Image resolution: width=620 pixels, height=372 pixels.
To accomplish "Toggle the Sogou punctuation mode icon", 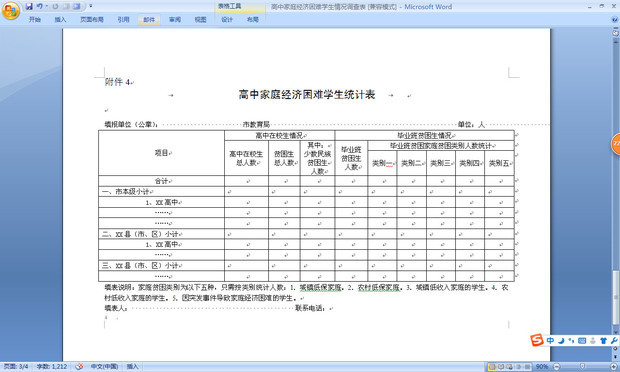I will 571,340.
